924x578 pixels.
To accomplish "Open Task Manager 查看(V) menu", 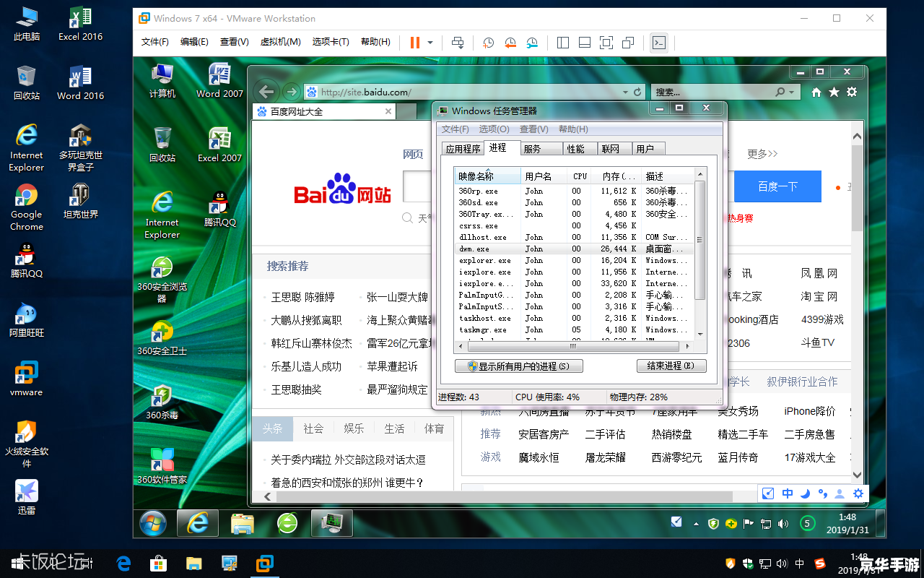I will point(534,129).
